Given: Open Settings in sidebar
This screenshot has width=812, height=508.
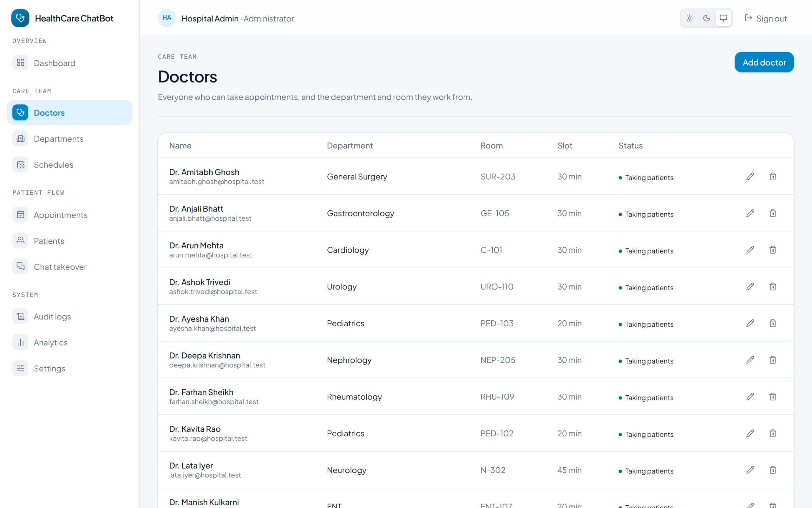Looking at the screenshot, I should point(69,368).
